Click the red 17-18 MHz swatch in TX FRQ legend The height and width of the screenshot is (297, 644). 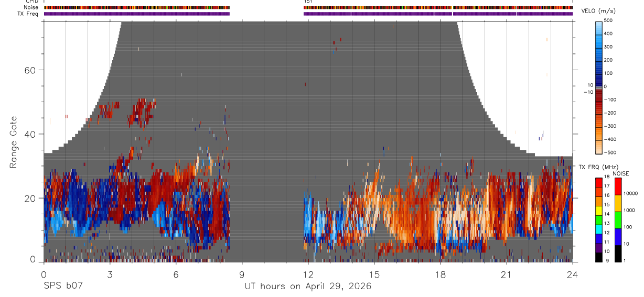point(599,182)
